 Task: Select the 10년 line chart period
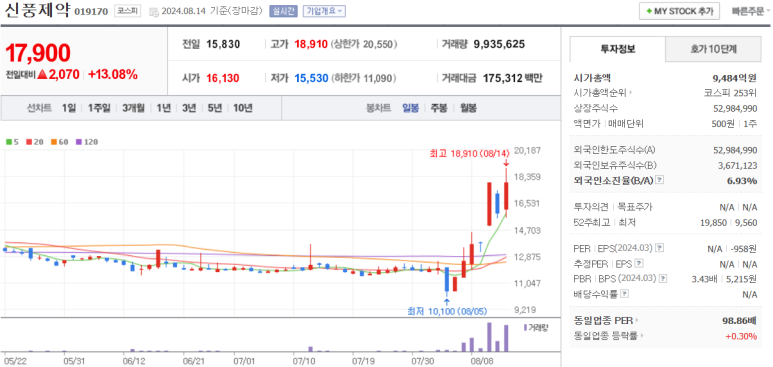pos(243,108)
